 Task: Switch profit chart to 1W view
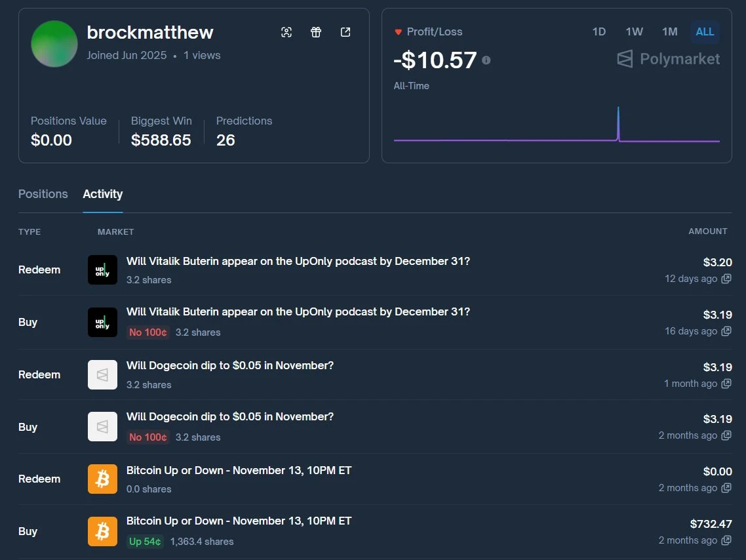click(x=634, y=31)
